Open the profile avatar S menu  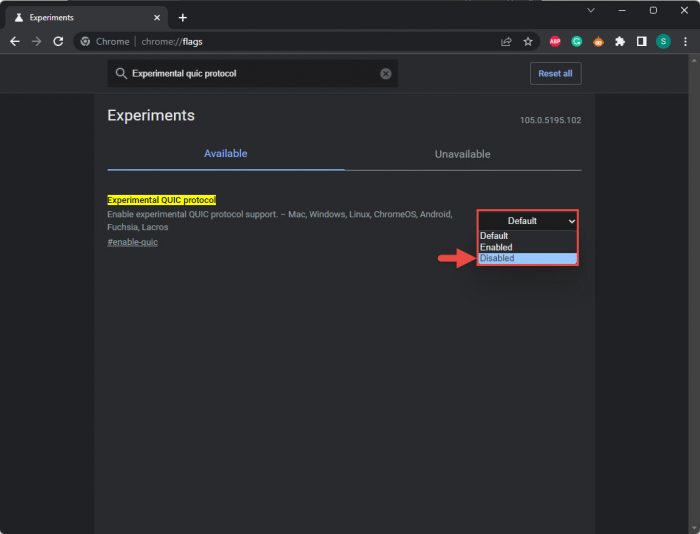tap(663, 42)
